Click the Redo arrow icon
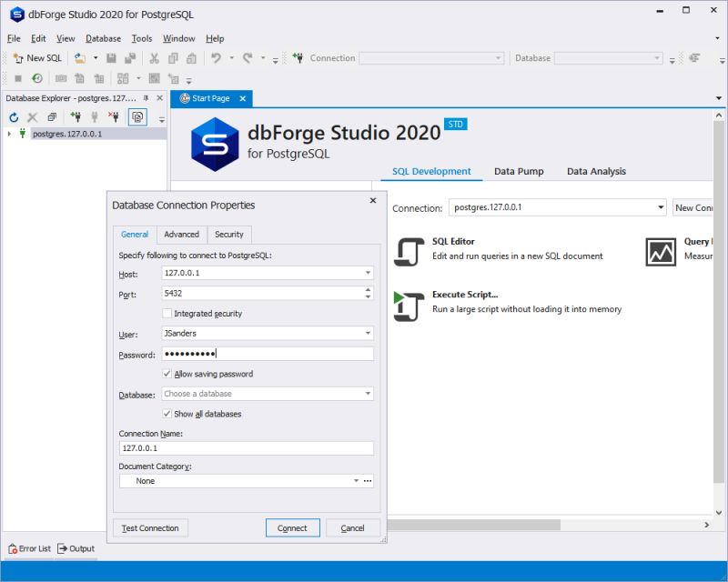This screenshot has width=728, height=582. (248, 58)
